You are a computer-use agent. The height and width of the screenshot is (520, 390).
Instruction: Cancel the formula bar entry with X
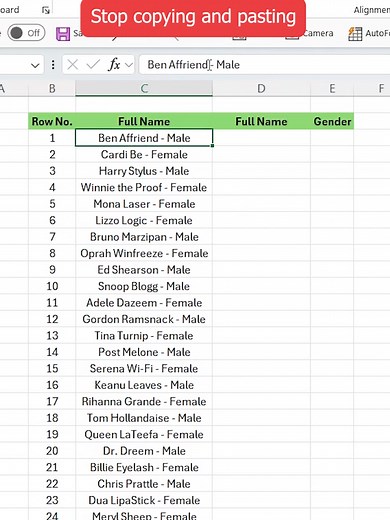[72, 65]
